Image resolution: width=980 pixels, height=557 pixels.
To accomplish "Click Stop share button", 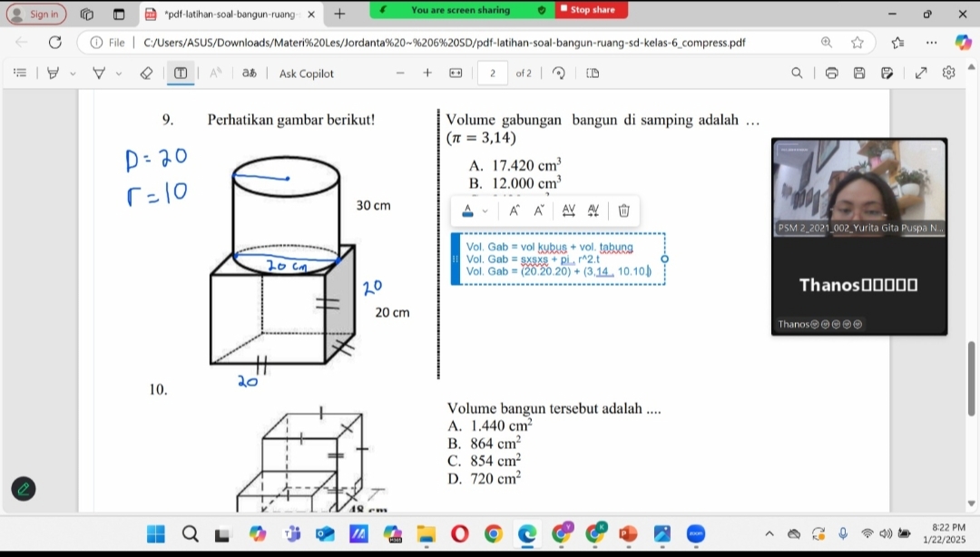I will point(592,9).
